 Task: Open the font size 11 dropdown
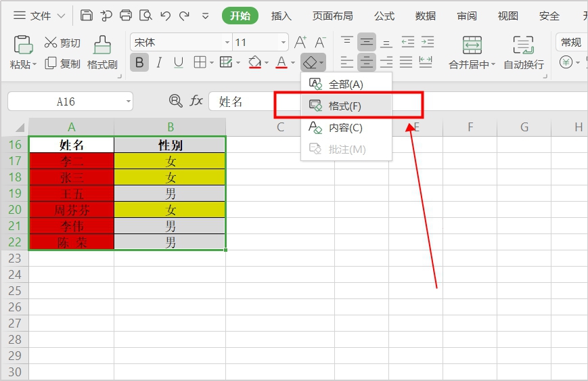click(x=284, y=43)
